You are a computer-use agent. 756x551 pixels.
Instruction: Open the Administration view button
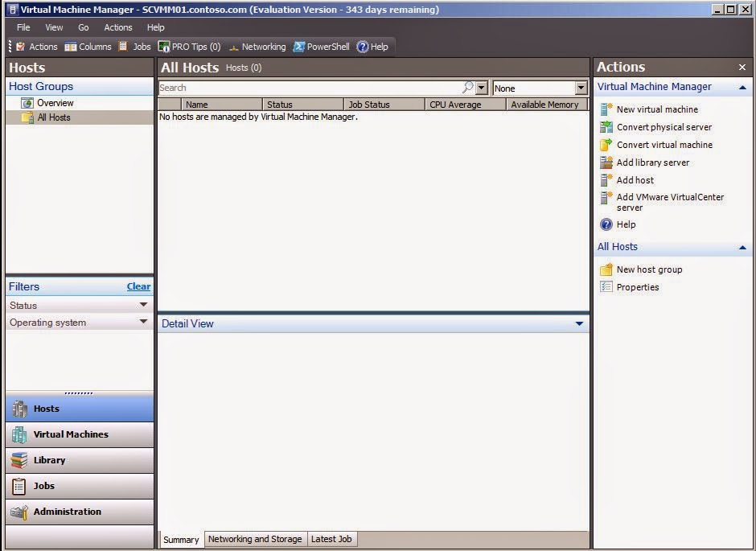pos(80,512)
